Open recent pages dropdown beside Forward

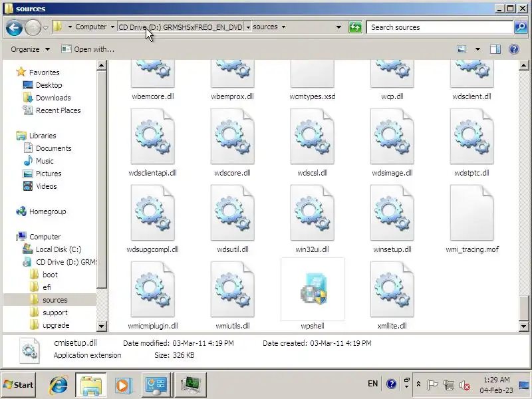[45, 27]
